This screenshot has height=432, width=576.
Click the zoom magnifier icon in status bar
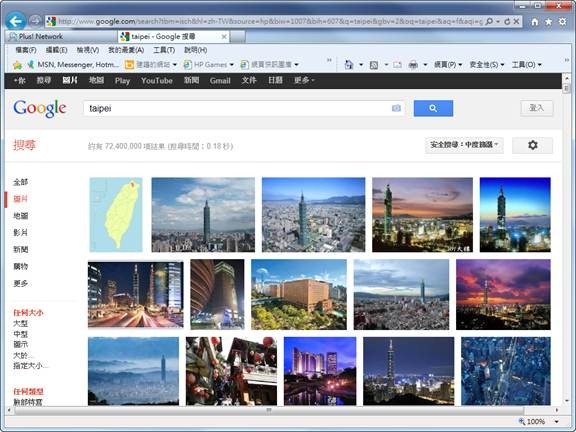tap(521, 421)
